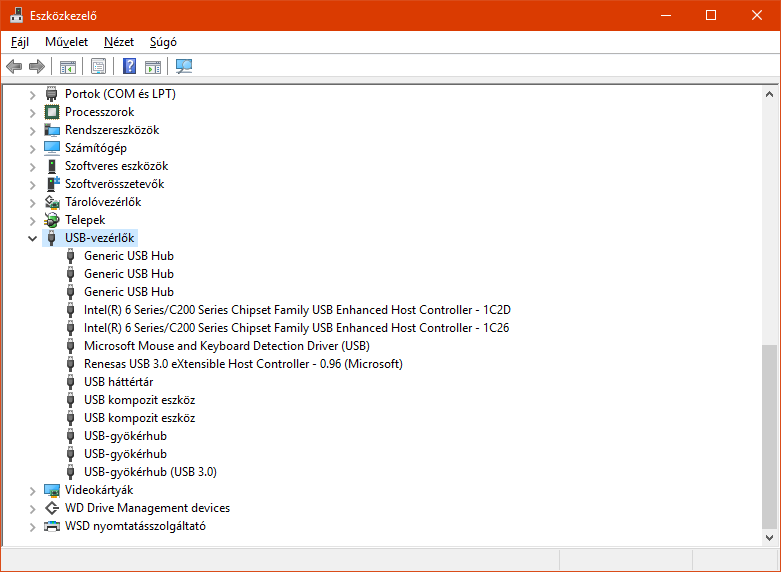Click the Microsoft Mouse and Keyboard Detection icon
This screenshot has width=781, height=572.
[71, 346]
